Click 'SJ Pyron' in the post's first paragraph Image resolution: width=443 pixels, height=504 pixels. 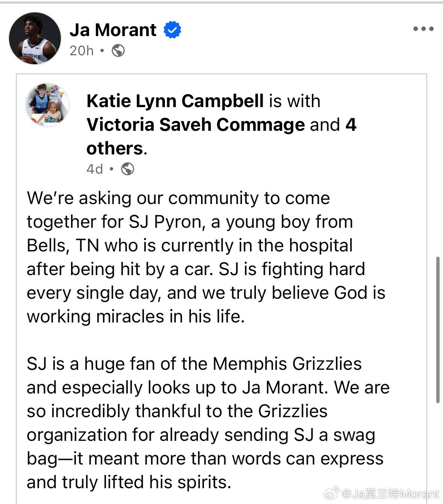pyautogui.click(x=166, y=222)
